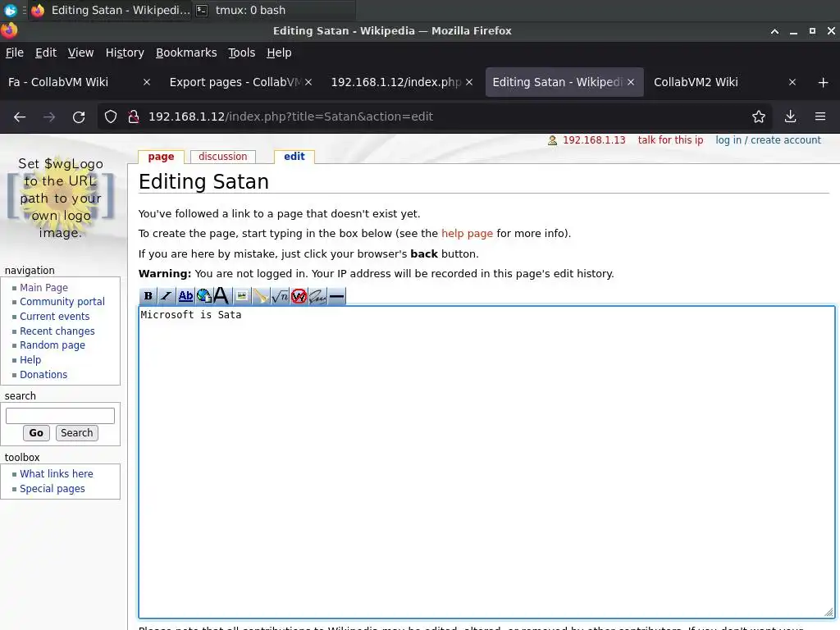840x630 pixels.
Task: Open Firefox hamburger application menu
Action: click(820, 116)
